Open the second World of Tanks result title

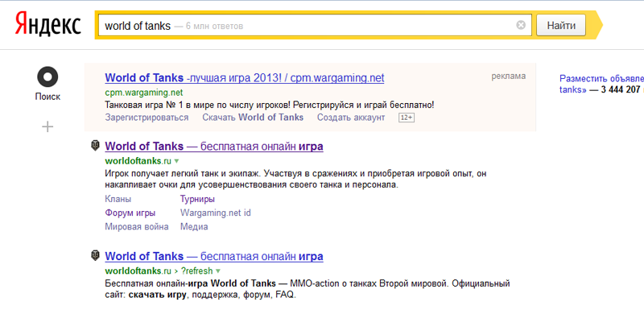(x=214, y=257)
